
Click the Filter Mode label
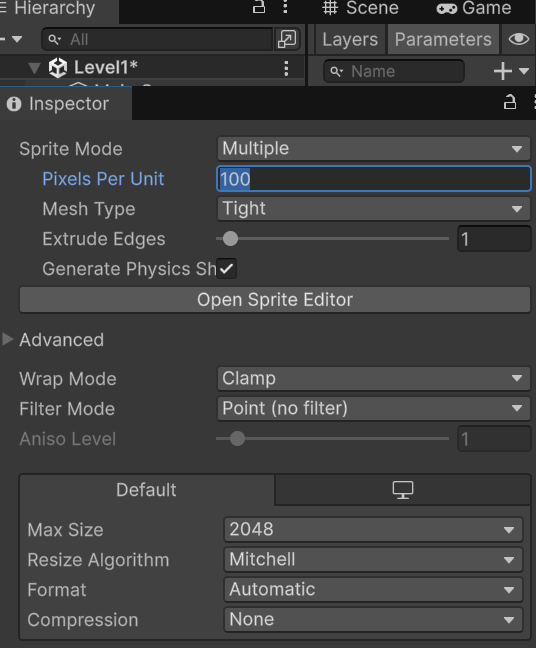(67, 409)
